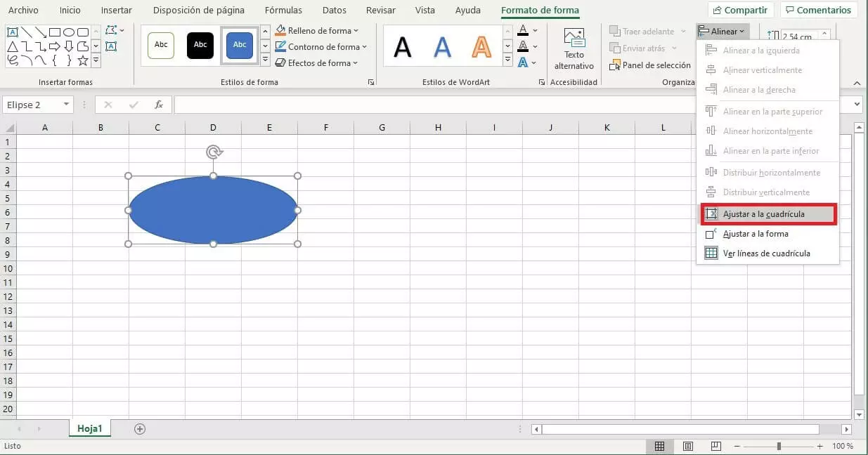Pick the curve line shape
The height and width of the screenshot is (455, 868).
[41, 60]
